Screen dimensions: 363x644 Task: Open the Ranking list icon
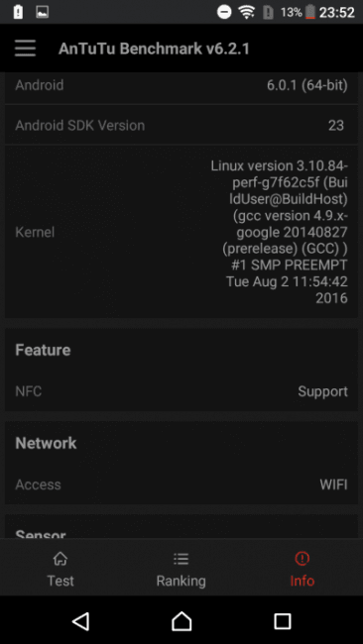[x=181, y=558]
